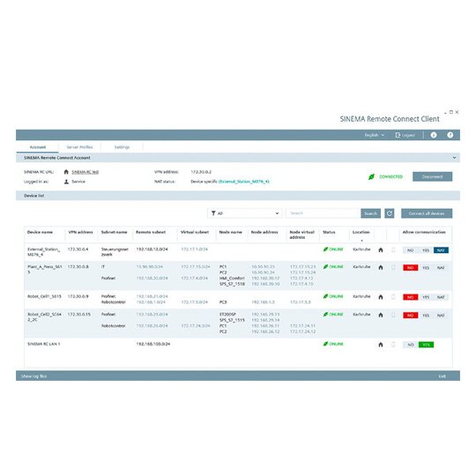Collapse the SINEMA Remote Connect Account section
The width and height of the screenshot is (476, 476).
click(455, 158)
